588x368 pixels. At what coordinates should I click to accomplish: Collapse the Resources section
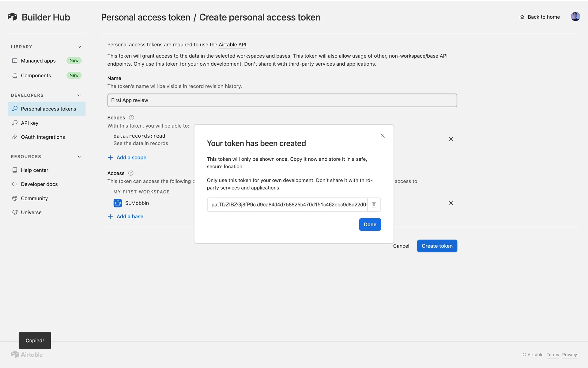[x=79, y=157]
